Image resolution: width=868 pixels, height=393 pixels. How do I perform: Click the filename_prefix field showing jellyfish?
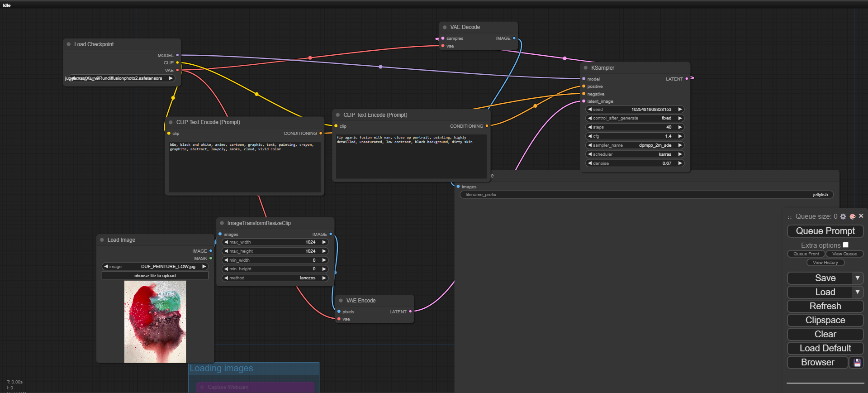pos(646,195)
